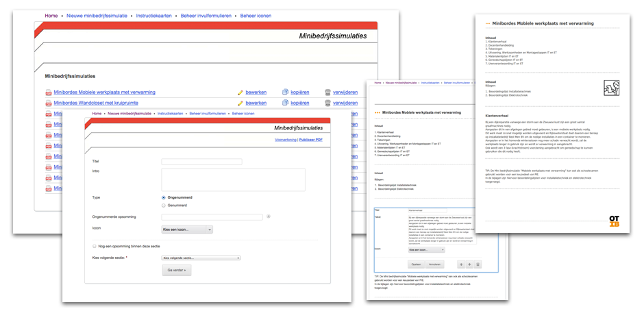644x322 pixels.
Task: Go to Instructiekaarten in form window navigation
Action: (x=170, y=113)
